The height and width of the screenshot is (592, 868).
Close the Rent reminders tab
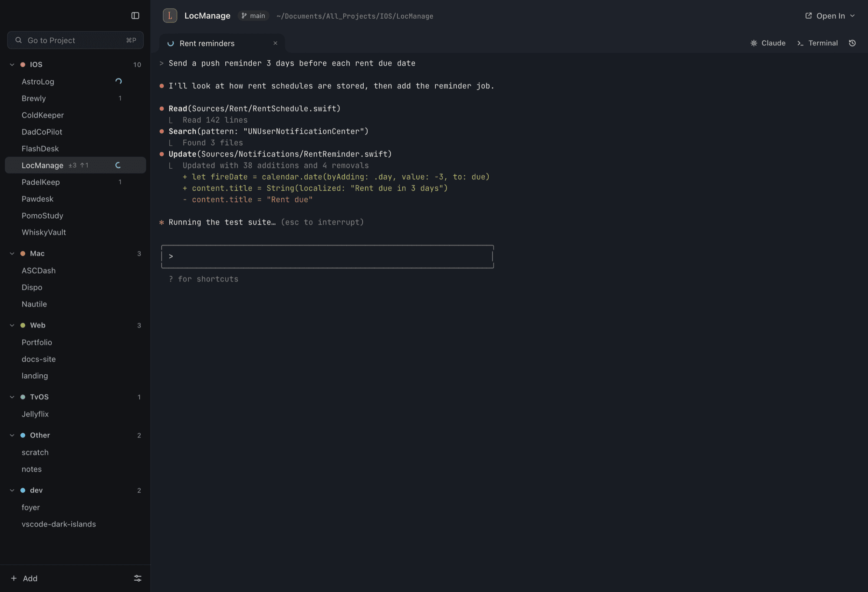point(275,43)
